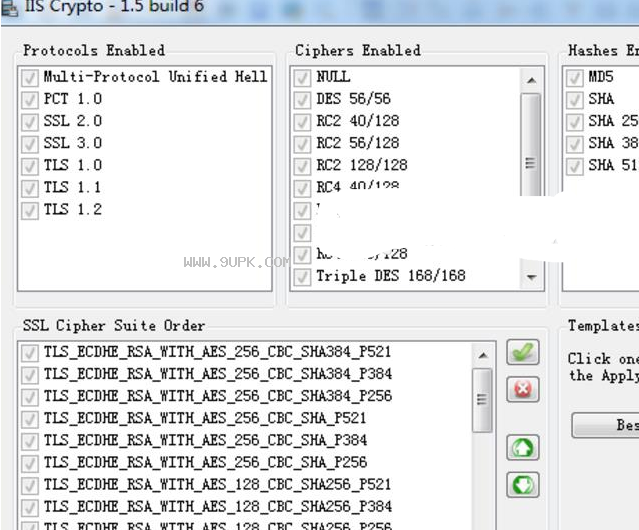Toggle the RC2 56/128 cipher checkbox

[302, 144]
